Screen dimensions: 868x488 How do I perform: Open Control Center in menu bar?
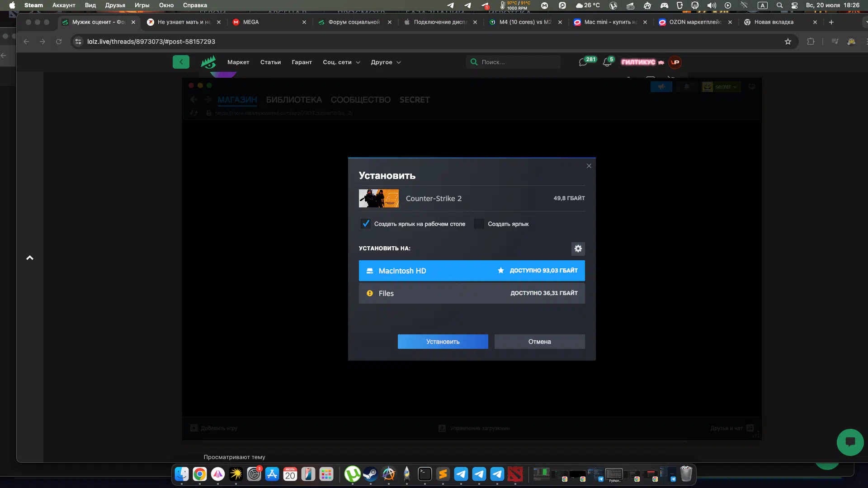794,5
